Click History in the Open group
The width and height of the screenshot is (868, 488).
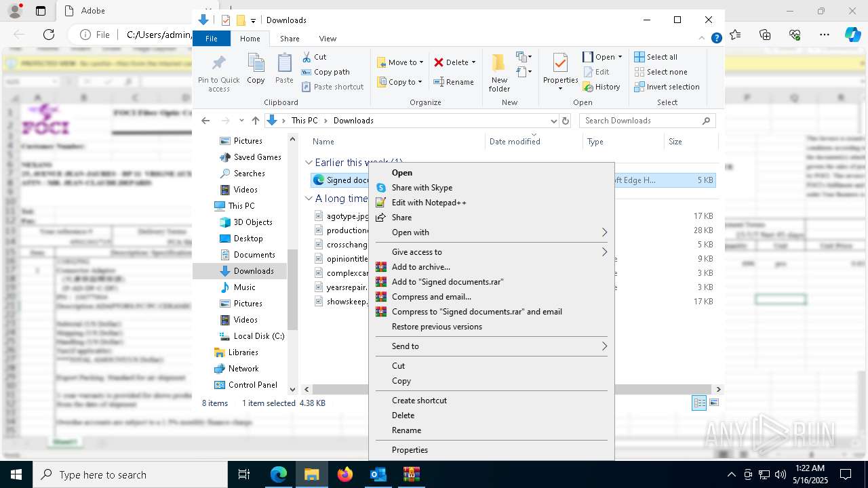[x=601, y=87]
